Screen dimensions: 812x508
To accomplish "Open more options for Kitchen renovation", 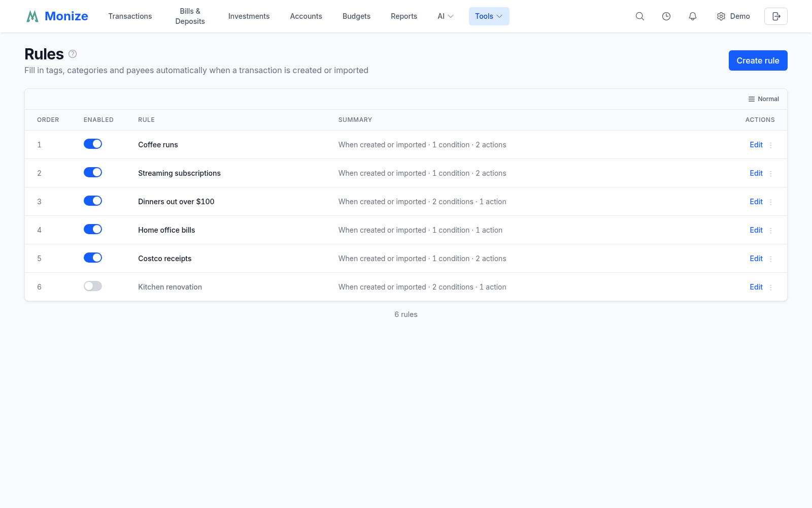I will click(771, 287).
